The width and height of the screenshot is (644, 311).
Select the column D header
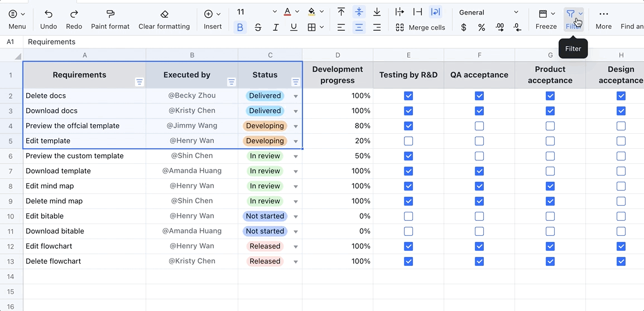pos(338,55)
